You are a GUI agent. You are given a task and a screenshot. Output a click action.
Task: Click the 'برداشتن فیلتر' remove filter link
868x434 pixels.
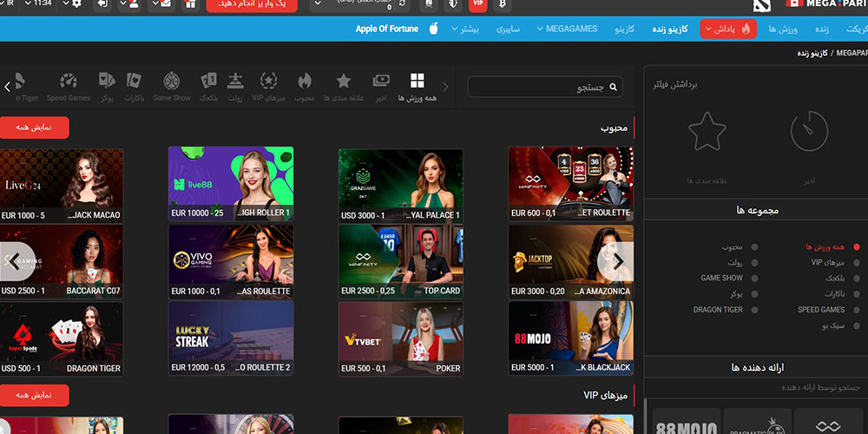tap(674, 84)
